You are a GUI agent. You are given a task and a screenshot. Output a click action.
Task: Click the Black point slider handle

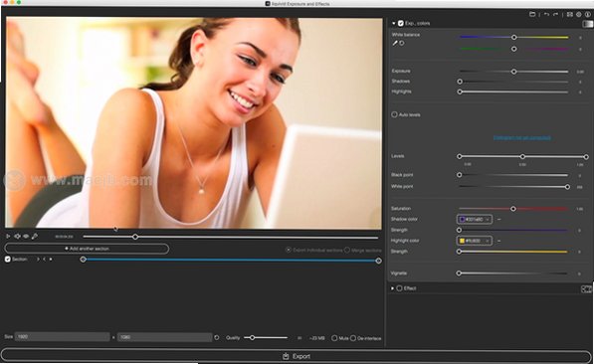click(460, 175)
